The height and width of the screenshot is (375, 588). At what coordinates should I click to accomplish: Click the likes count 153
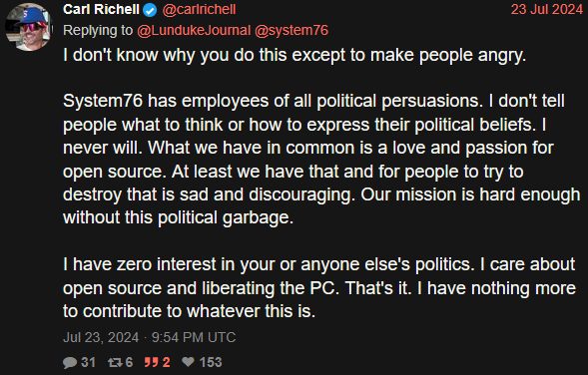[211, 362]
